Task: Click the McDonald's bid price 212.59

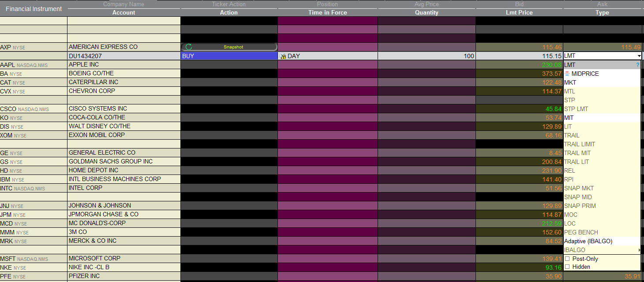Action: [552, 223]
